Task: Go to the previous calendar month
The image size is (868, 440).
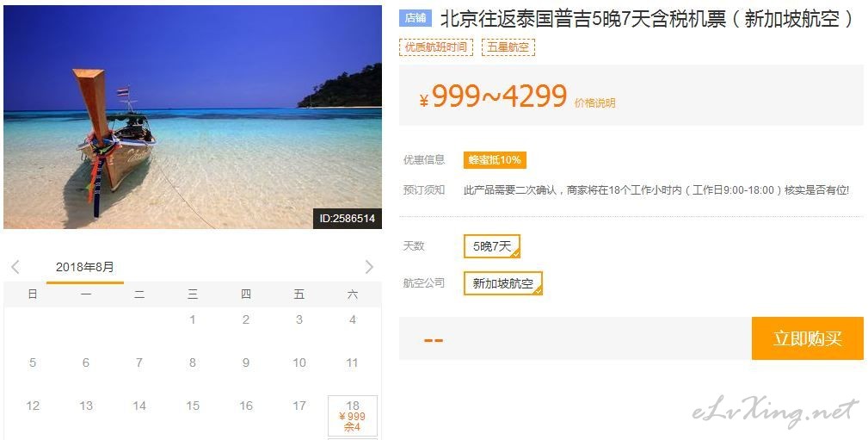Action: pos(15,267)
